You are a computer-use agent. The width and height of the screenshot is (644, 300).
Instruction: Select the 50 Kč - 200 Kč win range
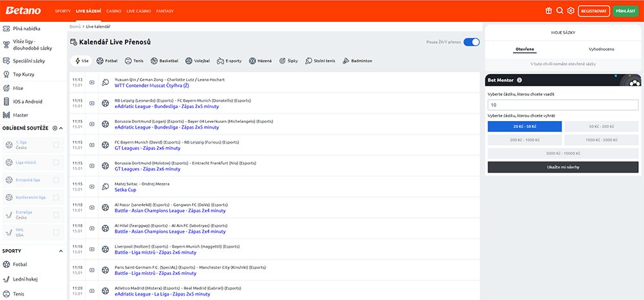pos(601,126)
